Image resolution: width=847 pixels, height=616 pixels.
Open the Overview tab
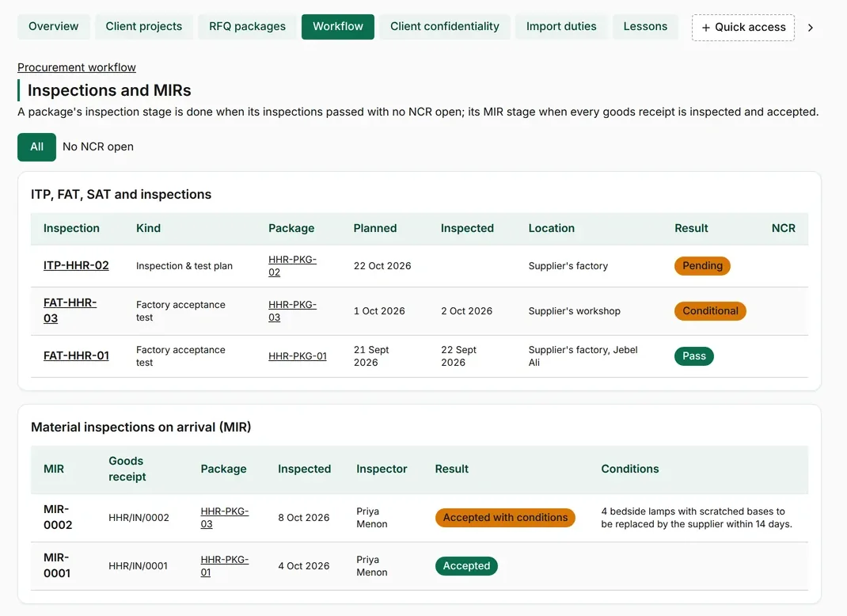tap(54, 26)
